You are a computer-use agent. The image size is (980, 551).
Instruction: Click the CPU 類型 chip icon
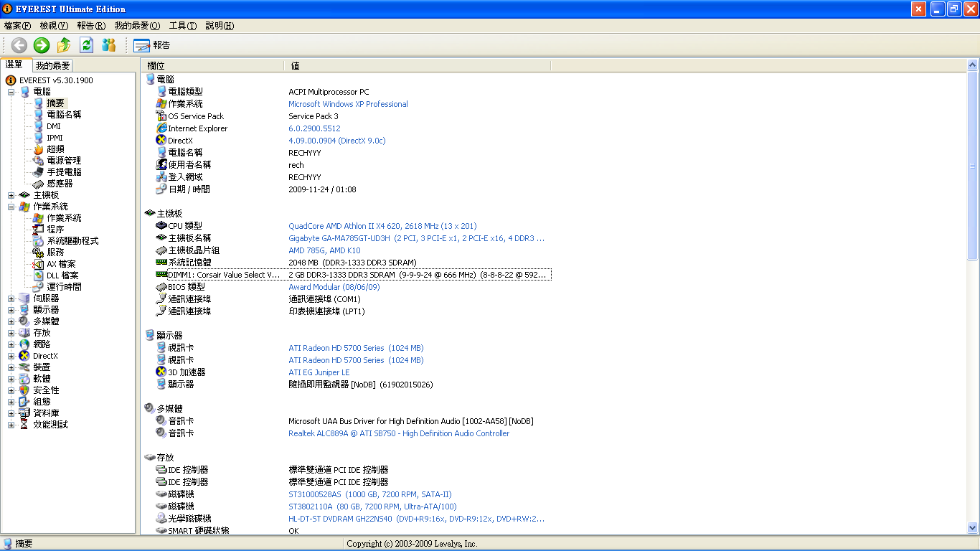tap(161, 226)
